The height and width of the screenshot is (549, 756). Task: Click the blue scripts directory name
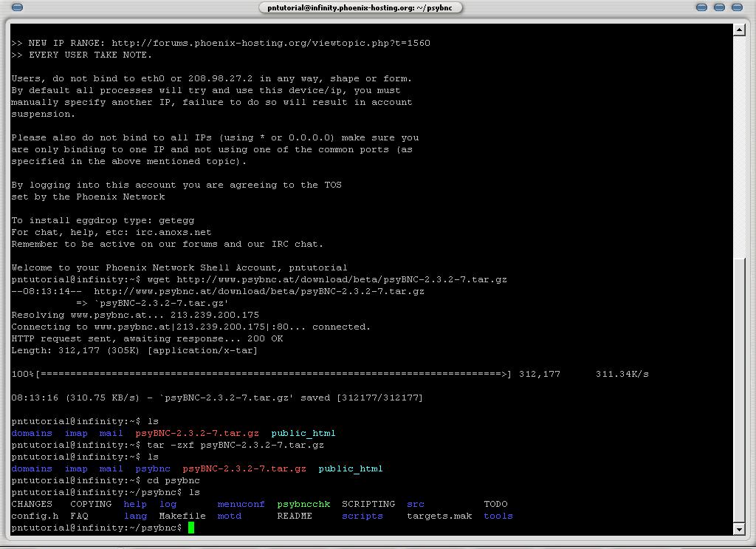click(x=362, y=516)
